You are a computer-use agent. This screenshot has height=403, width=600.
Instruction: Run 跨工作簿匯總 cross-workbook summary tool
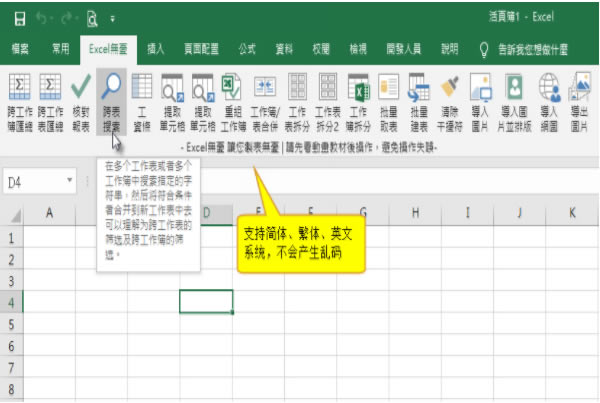coord(20,103)
